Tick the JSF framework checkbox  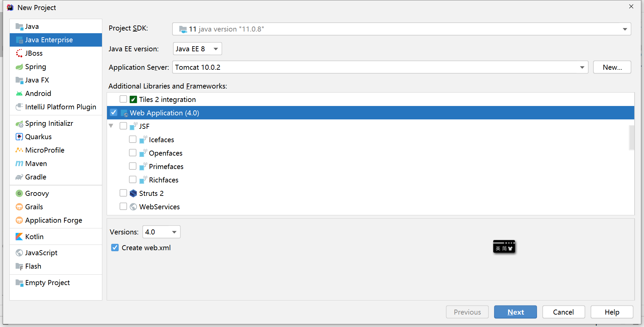point(123,126)
